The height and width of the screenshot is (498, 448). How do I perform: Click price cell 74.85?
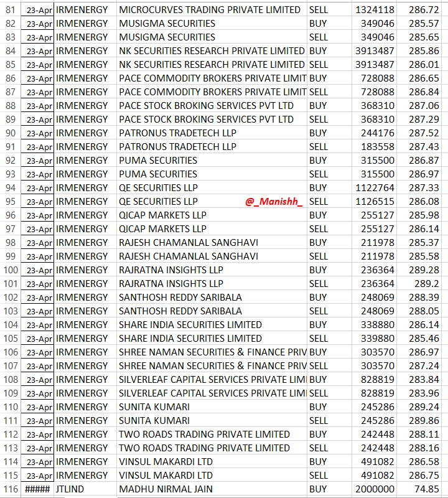click(x=419, y=489)
